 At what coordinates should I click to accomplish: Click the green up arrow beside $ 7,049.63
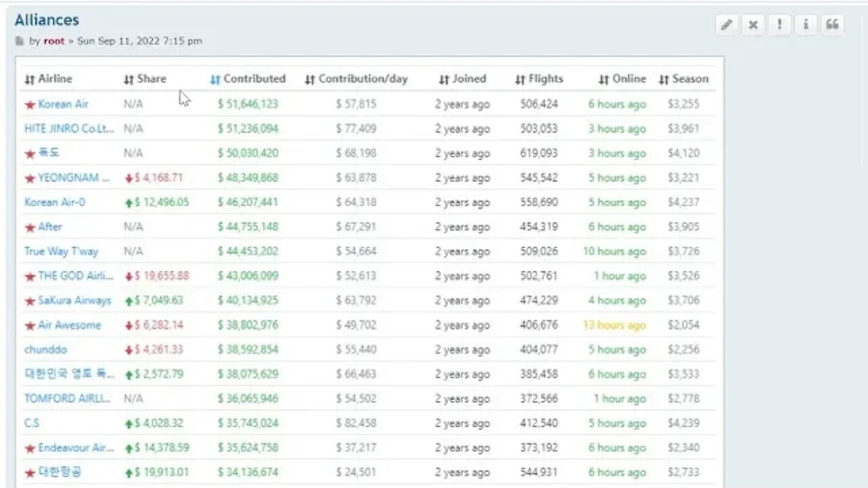coord(128,301)
